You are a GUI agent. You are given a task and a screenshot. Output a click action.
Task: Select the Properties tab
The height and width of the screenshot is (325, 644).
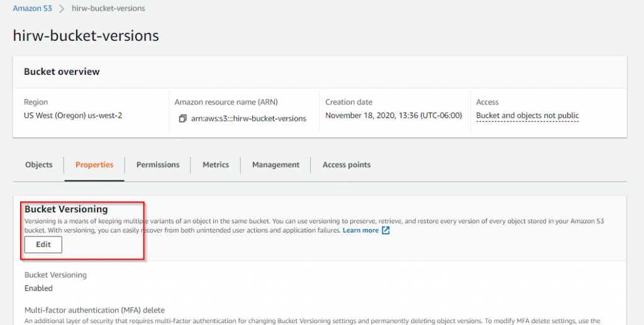94,165
